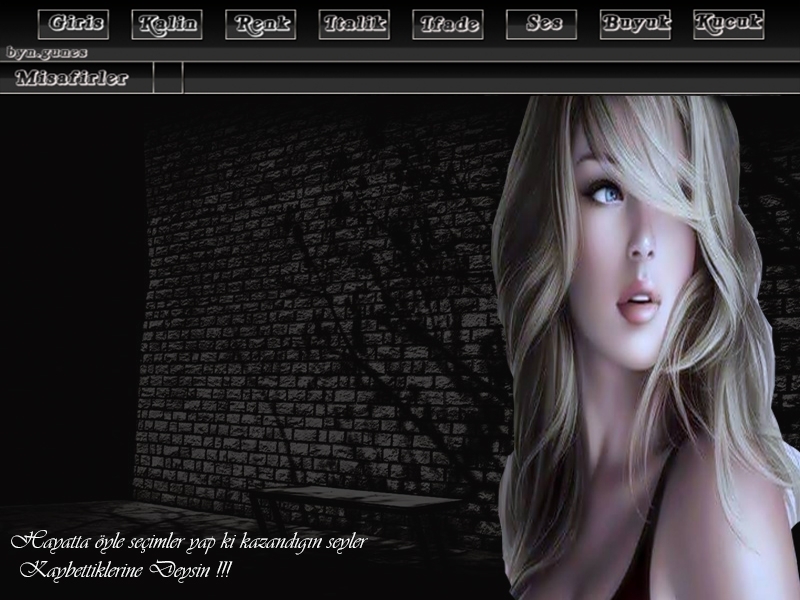
Task: Open the Renk color button
Action: 261,24
